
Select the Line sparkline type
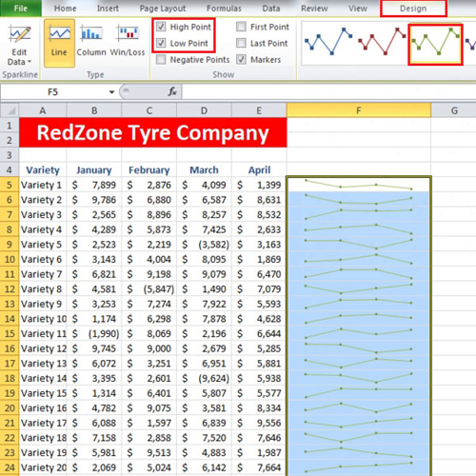coord(59,43)
